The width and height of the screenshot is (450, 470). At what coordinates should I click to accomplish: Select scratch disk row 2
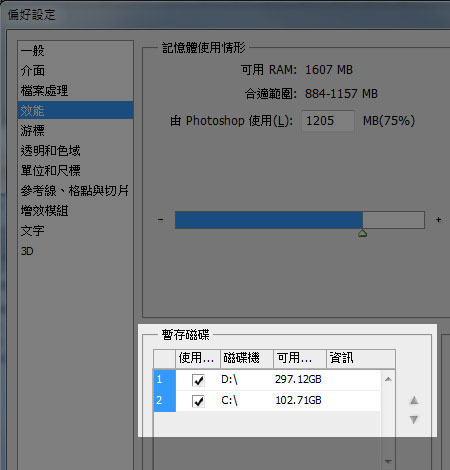(164, 401)
